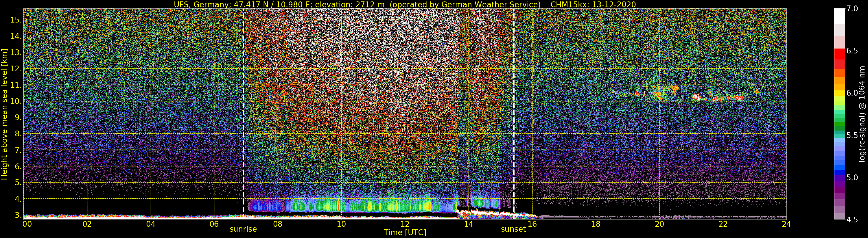The image size is (868, 238).
Task: Select the "sunset" label below the time axis
Action: 513,229
